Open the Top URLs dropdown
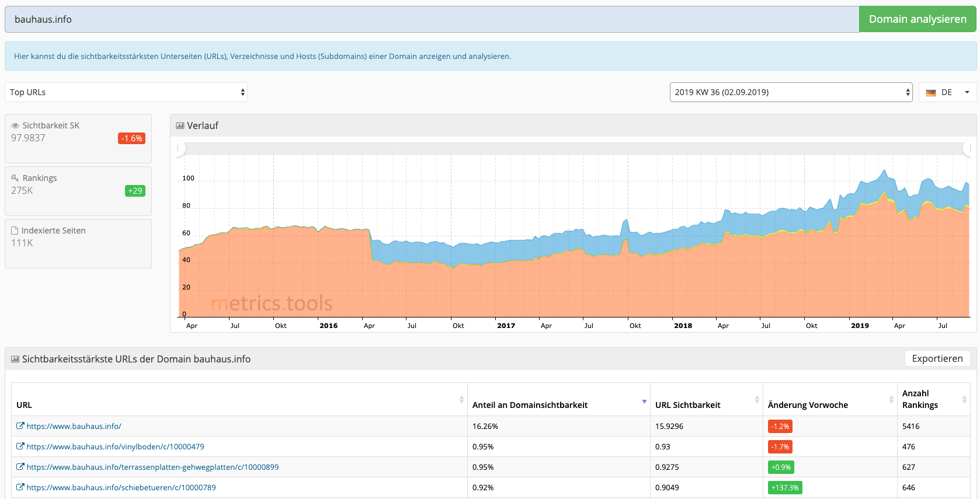Viewport: 980px width, 499px height. (126, 92)
